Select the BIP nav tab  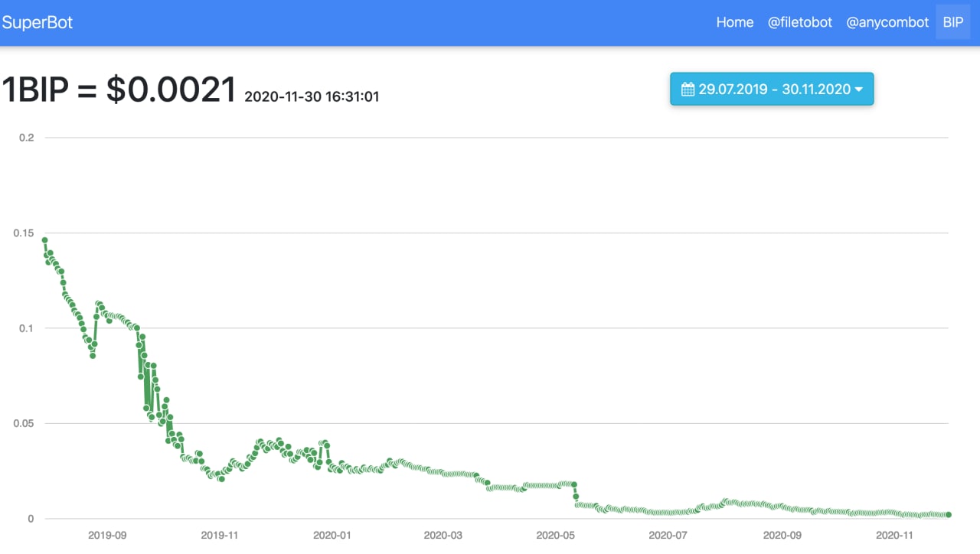coord(953,22)
